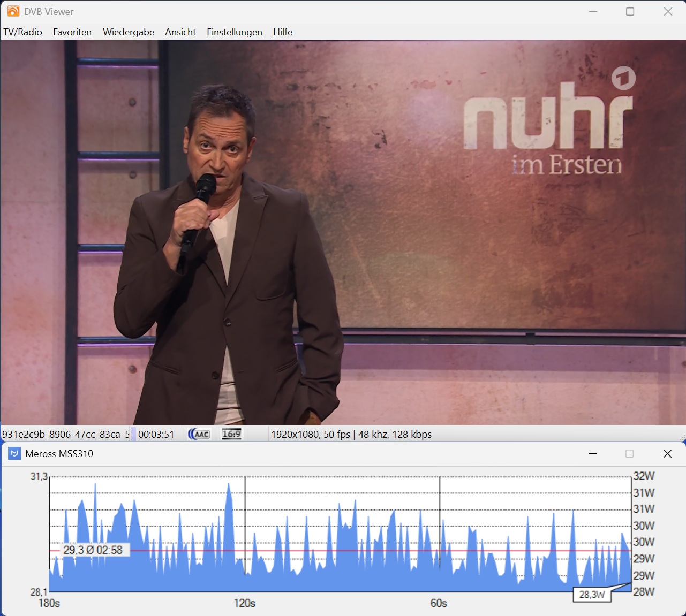Open the Hilfe menu

point(283,32)
